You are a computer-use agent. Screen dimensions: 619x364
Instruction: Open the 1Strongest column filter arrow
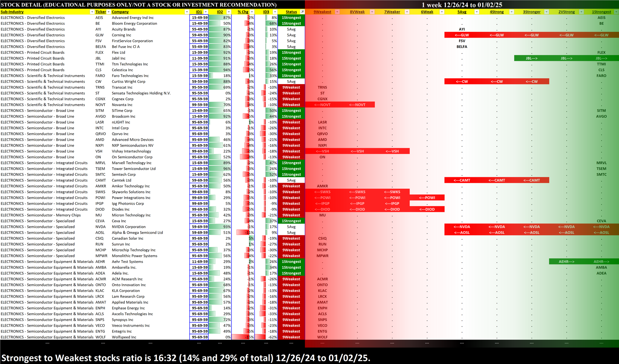click(x=616, y=12)
